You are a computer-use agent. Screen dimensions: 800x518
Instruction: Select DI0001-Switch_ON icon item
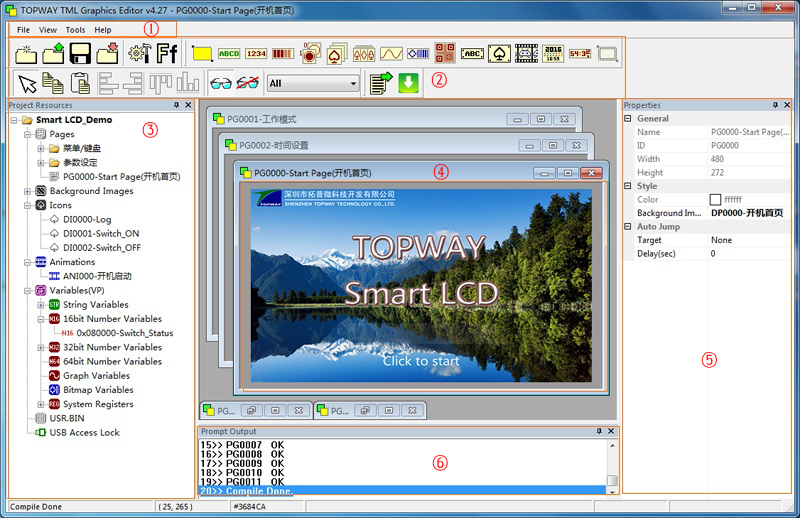pyautogui.click(x=101, y=234)
